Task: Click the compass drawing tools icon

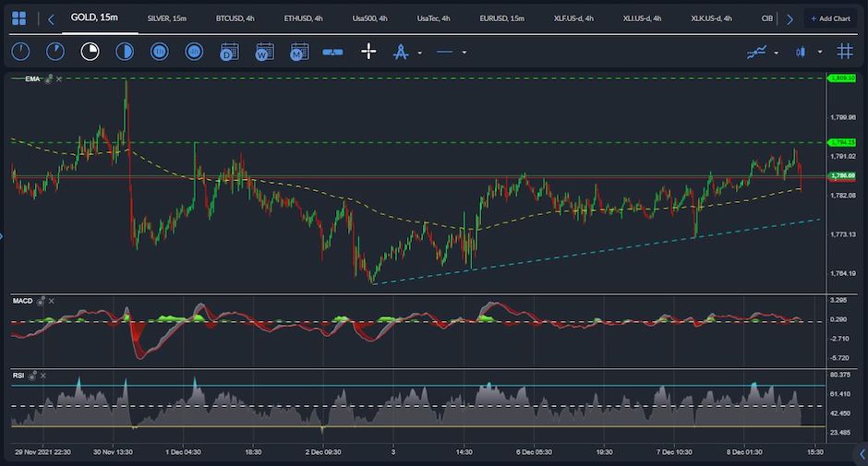Action: (401, 52)
